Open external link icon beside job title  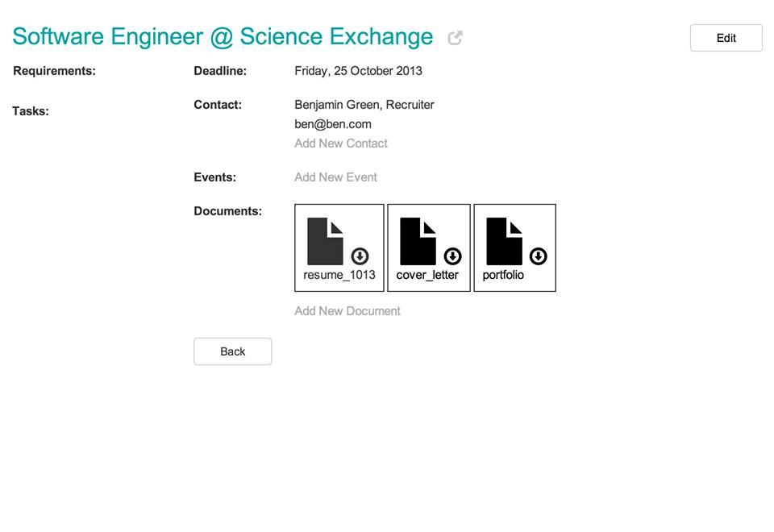pos(455,38)
